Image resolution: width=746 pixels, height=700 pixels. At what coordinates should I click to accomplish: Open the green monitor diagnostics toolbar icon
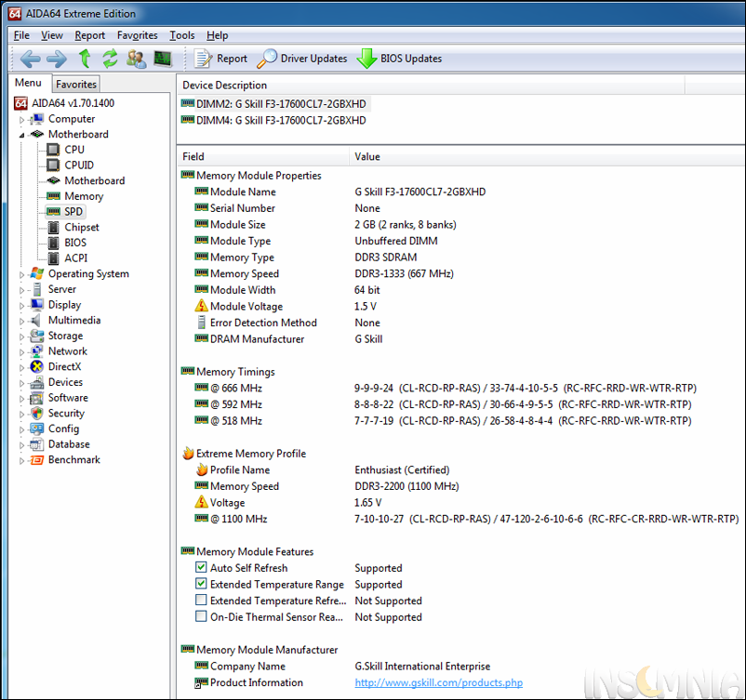(163, 59)
